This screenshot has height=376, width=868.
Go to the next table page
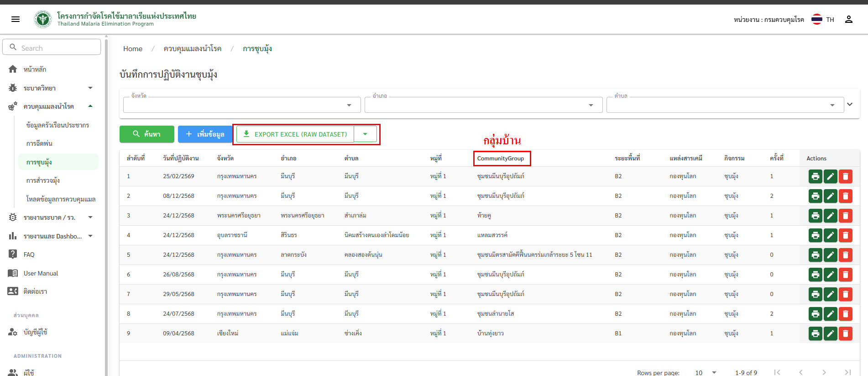(824, 372)
